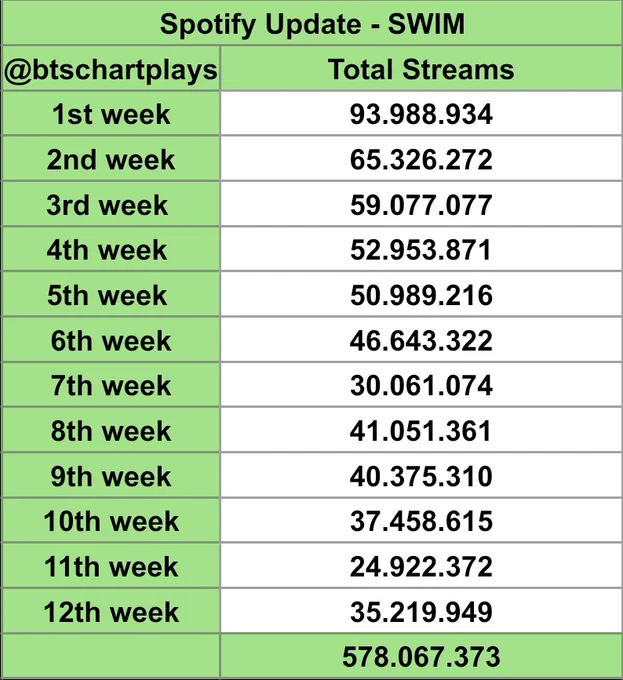Click the total cell 578.067.373
This screenshot has height=680, width=623.
421,656
